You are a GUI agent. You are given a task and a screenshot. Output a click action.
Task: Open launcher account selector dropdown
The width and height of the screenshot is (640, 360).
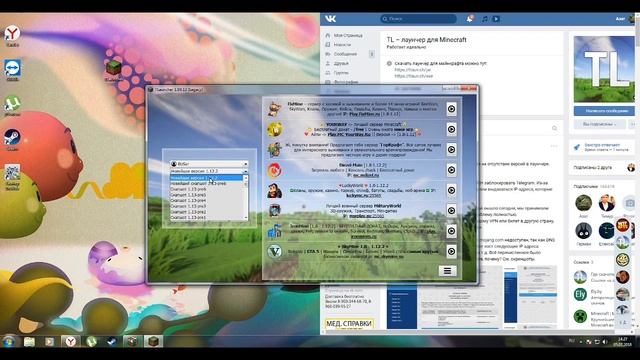click(209, 164)
